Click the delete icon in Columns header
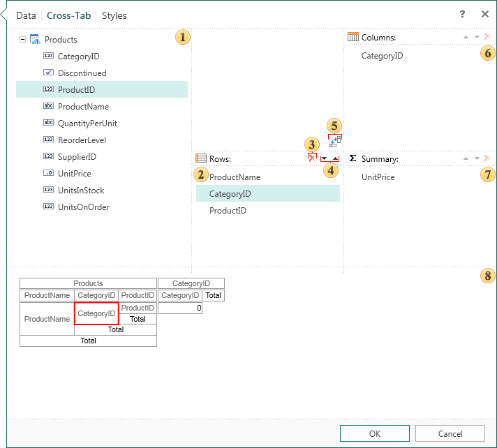The width and height of the screenshot is (497, 448). coord(487,37)
